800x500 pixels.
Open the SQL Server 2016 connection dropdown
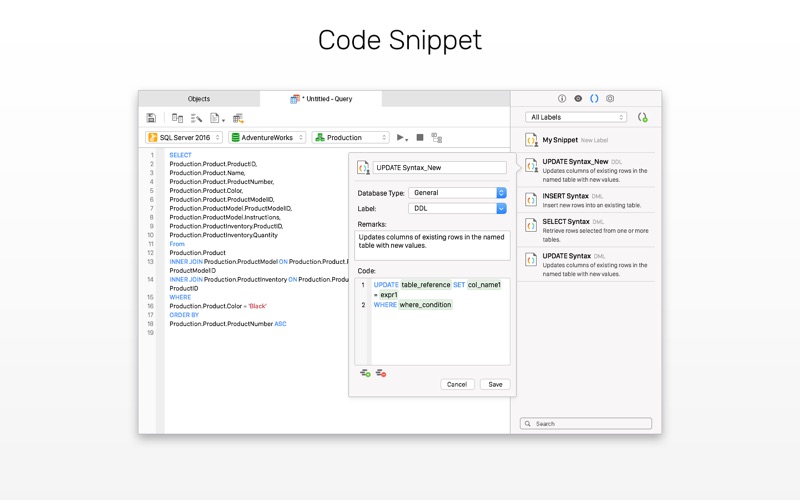coord(184,137)
